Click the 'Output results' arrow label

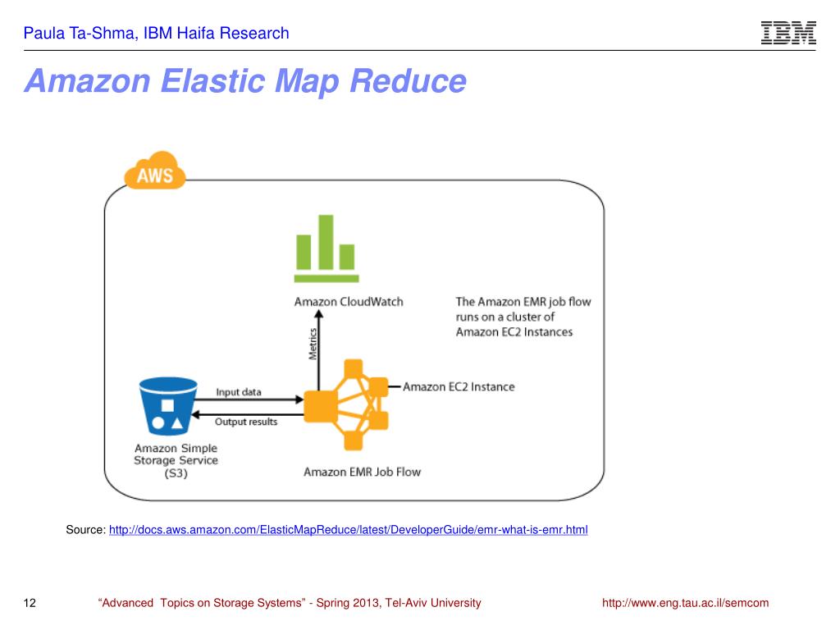tap(246, 422)
